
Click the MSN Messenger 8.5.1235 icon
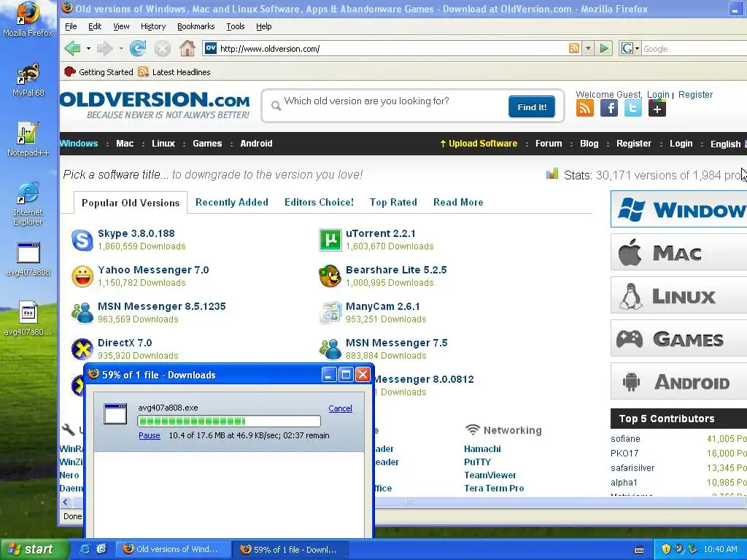click(x=82, y=313)
